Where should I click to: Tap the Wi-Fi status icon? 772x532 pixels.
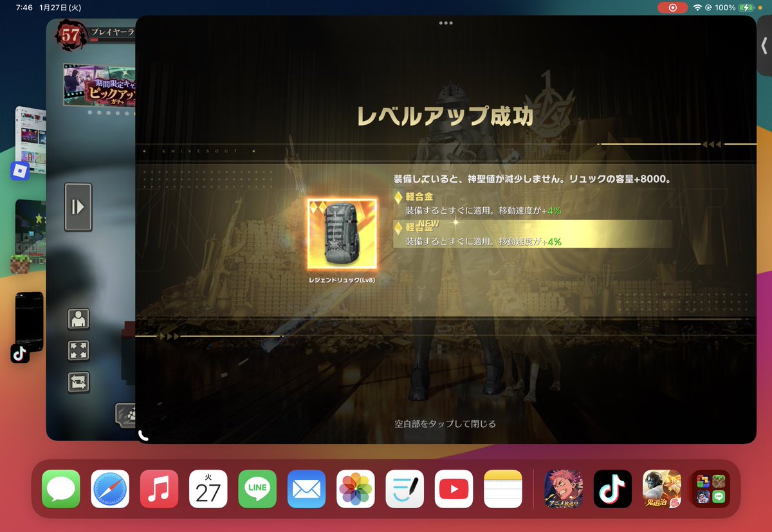point(697,8)
